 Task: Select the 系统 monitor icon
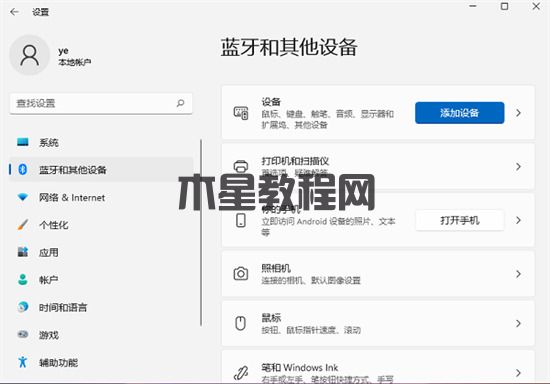click(23, 142)
